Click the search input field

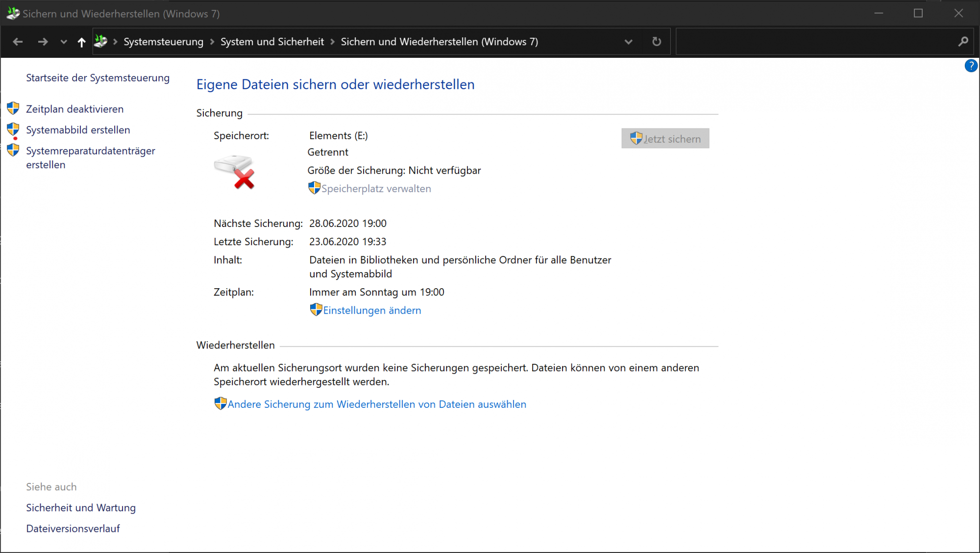pyautogui.click(x=813, y=42)
